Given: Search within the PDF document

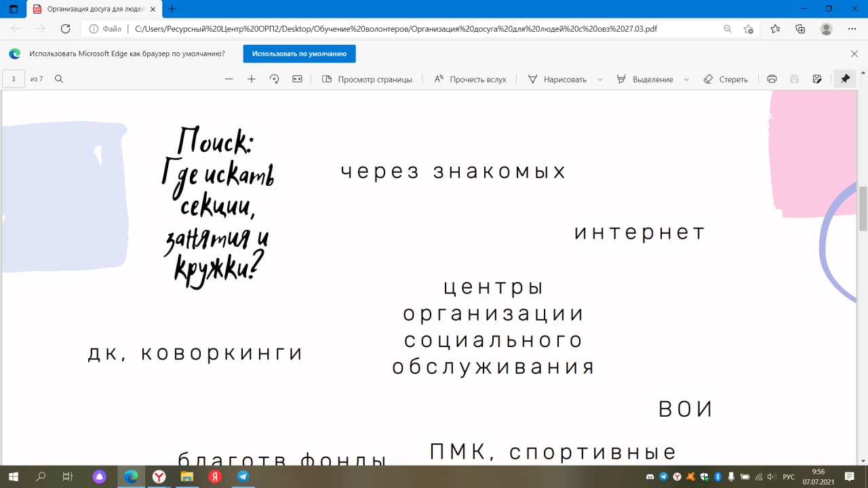Looking at the screenshot, I should point(59,79).
